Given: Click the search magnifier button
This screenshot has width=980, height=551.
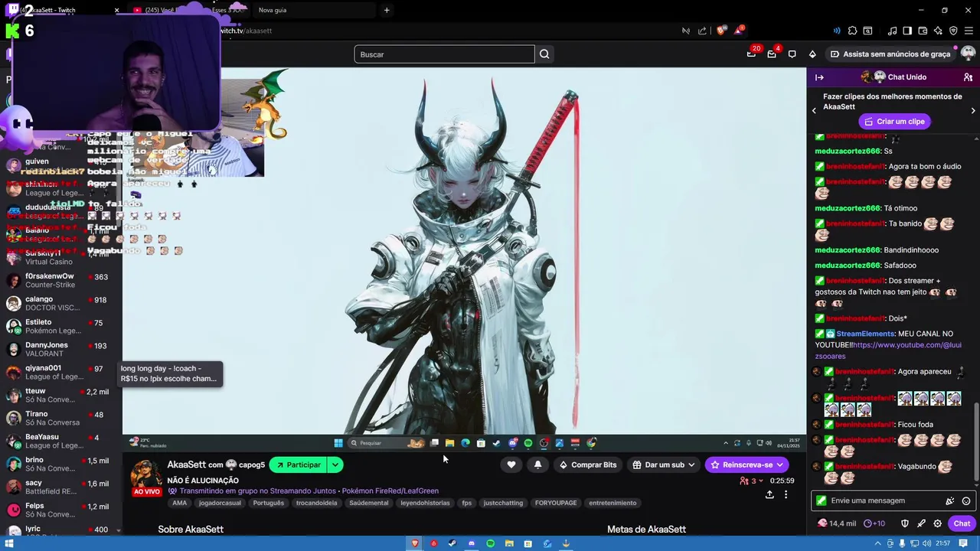Looking at the screenshot, I should pyautogui.click(x=544, y=54).
